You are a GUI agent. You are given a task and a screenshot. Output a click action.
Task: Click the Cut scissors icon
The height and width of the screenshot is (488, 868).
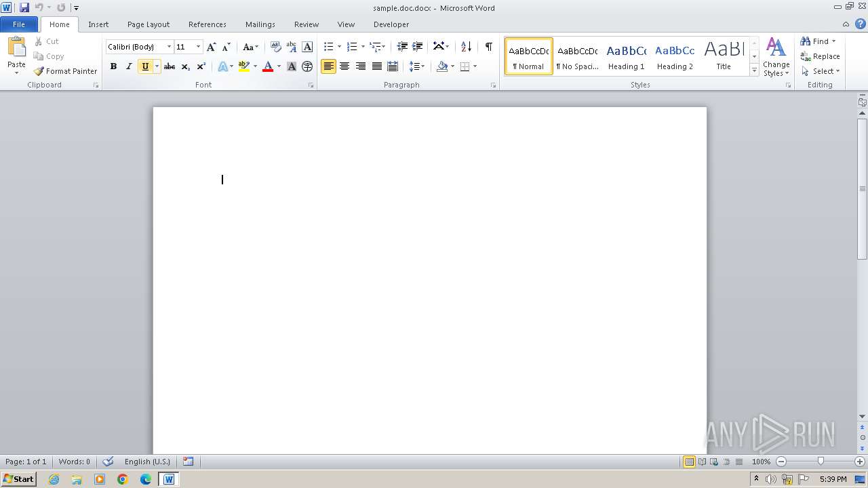click(x=39, y=41)
